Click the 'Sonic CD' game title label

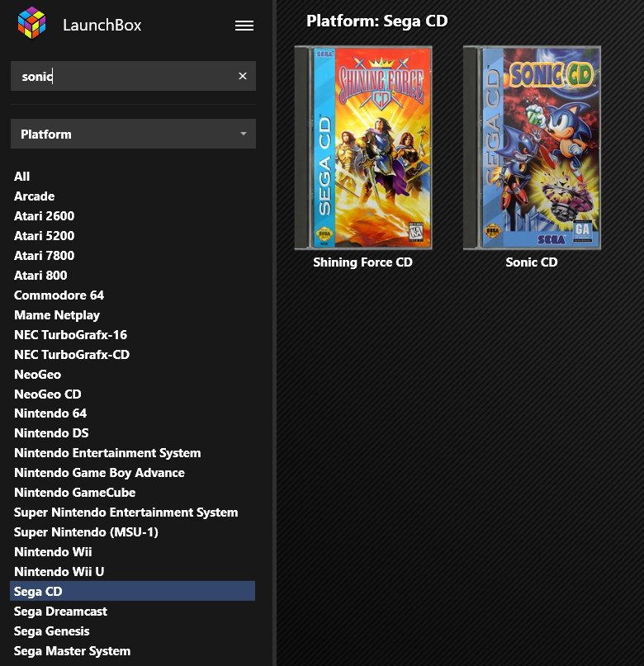[x=532, y=262]
